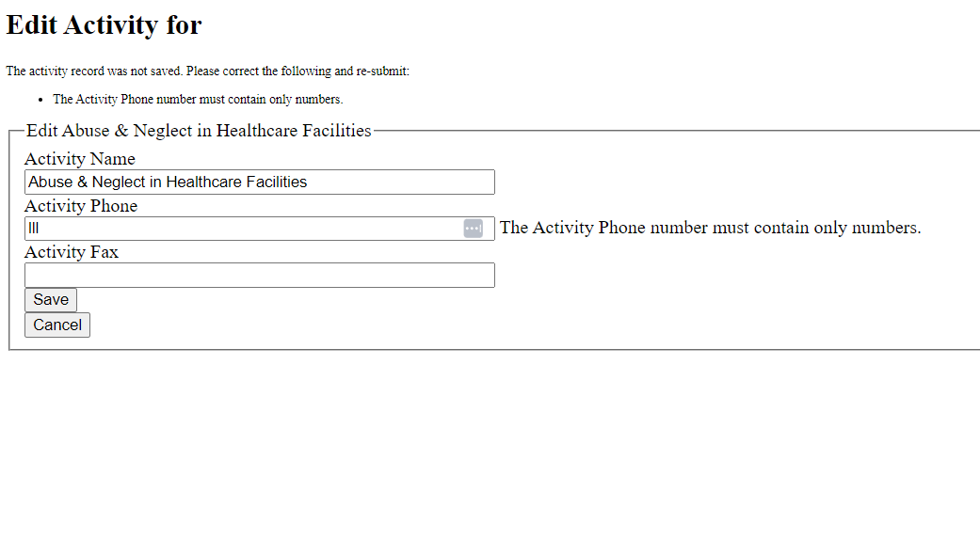The image size is (980, 539).
Task: Focus the Activity Name text field
Action: pyautogui.click(x=259, y=182)
